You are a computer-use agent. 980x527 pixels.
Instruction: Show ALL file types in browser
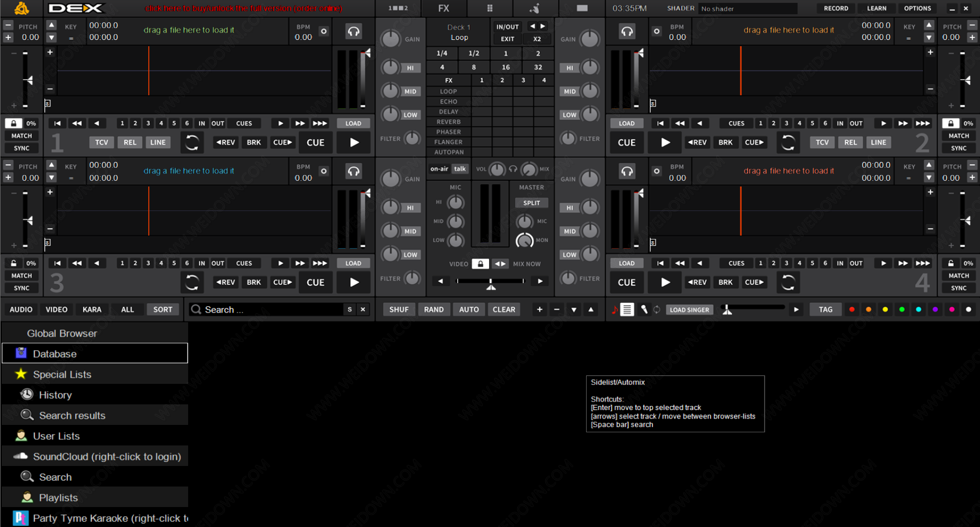tap(127, 310)
